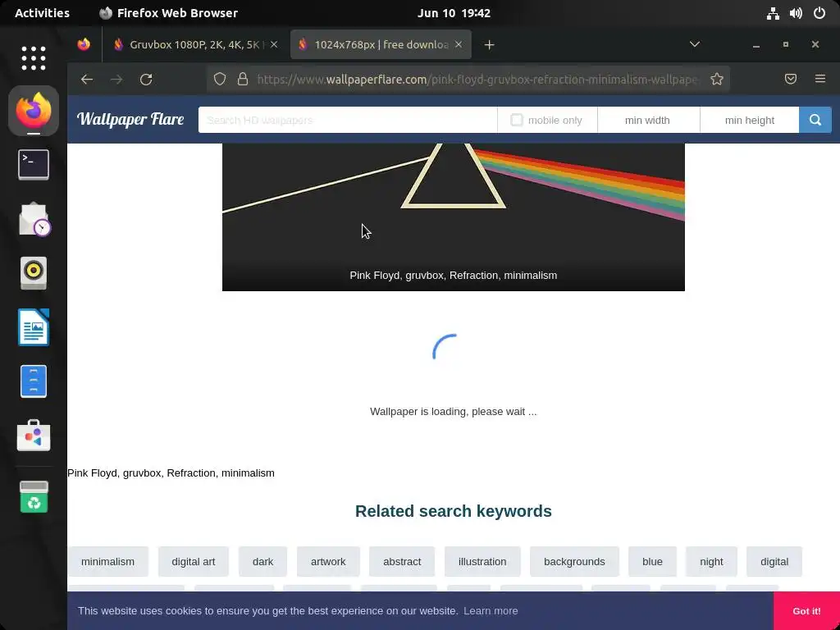Click the Wallpaper Flare logo

click(130, 119)
